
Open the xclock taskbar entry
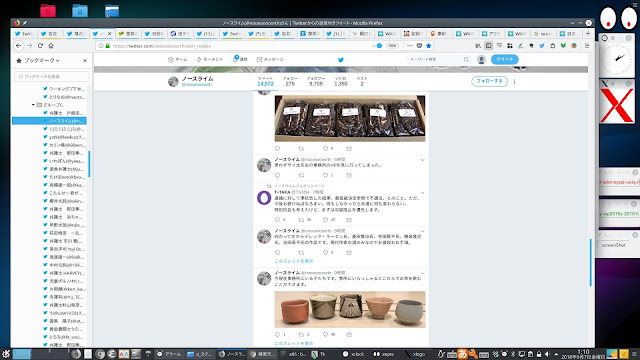pyautogui.click(x=353, y=354)
